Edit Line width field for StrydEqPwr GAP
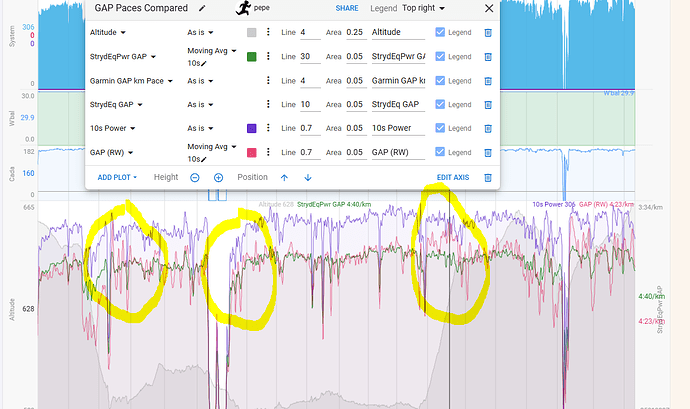This screenshot has height=409, width=690. tap(310, 57)
